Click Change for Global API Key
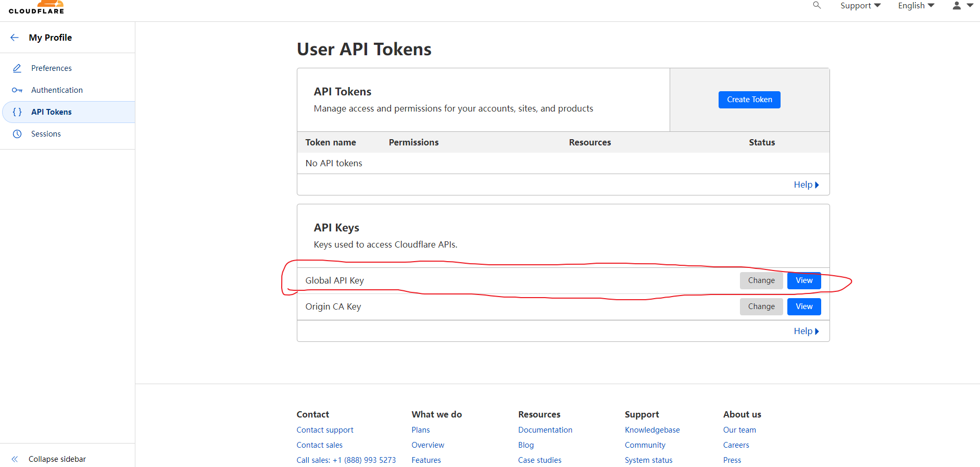The image size is (980, 467). [761, 280]
